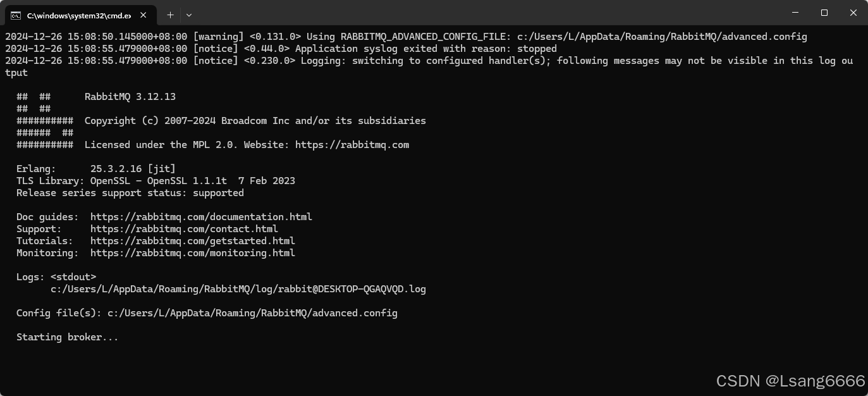Open the getstarted.html tutorials link
The width and height of the screenshot is (868, 396).
[x=192, y=240]
